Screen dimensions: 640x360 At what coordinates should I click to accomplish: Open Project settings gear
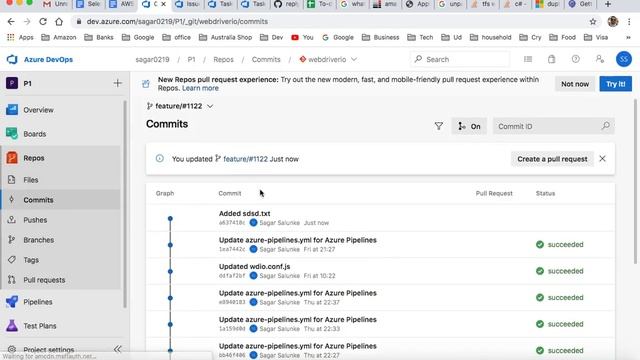(x=12, y=349)
